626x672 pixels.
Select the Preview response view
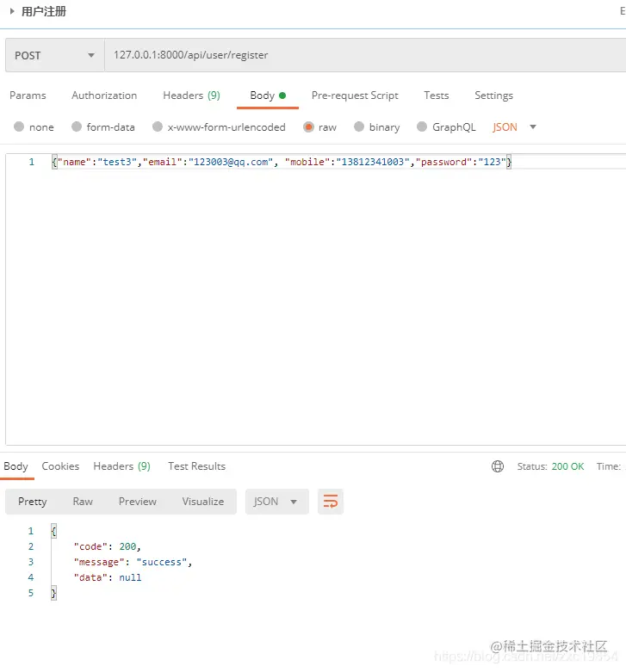(138, 502)
